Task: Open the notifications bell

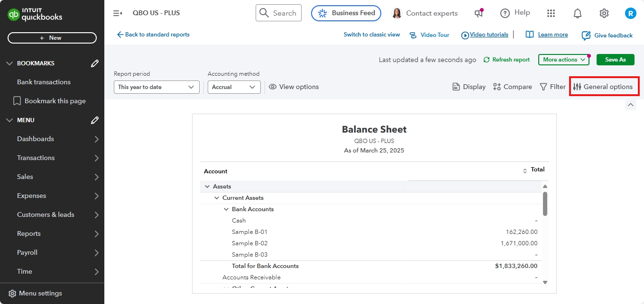Action: click(578, 13)
